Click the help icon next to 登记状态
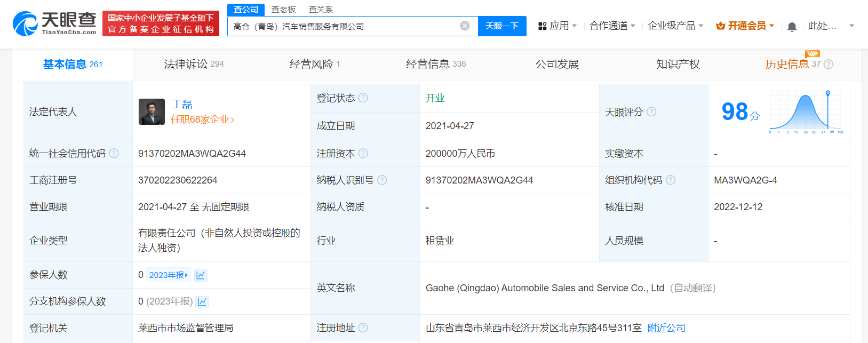 pyautogui.click(x=363, y=98)
